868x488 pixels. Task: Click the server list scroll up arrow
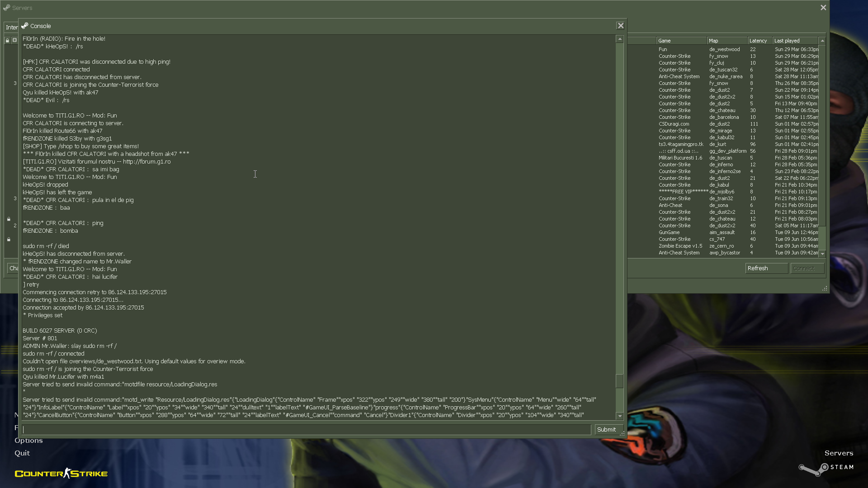click(x=822, y=41)
